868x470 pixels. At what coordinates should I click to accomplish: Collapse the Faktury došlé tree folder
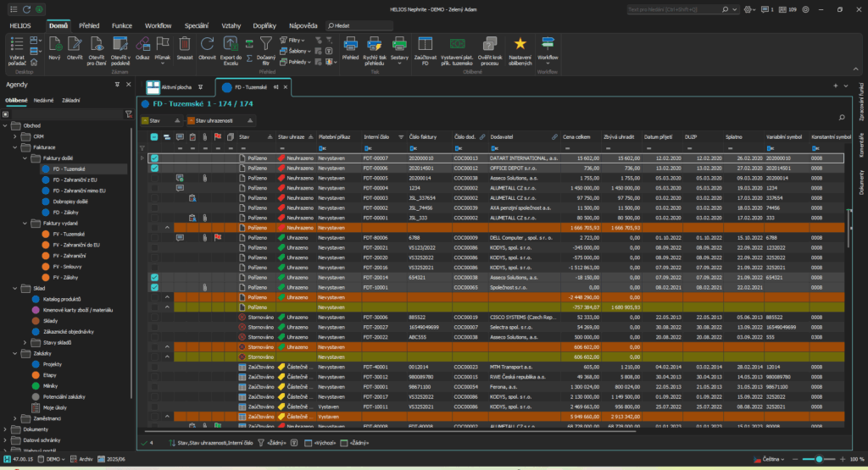(24, 158)
